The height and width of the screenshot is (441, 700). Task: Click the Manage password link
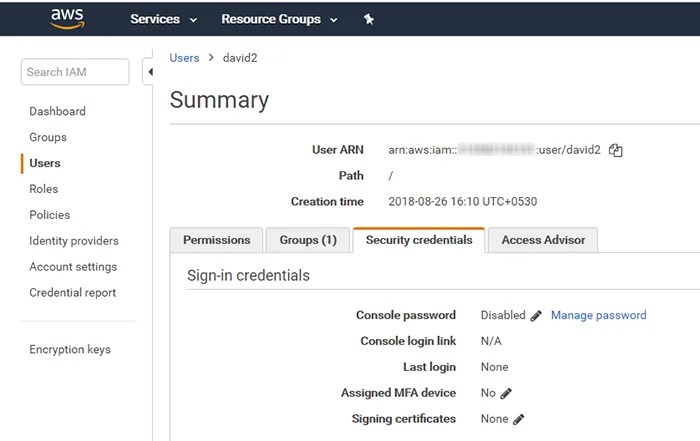tap(598, 315)
